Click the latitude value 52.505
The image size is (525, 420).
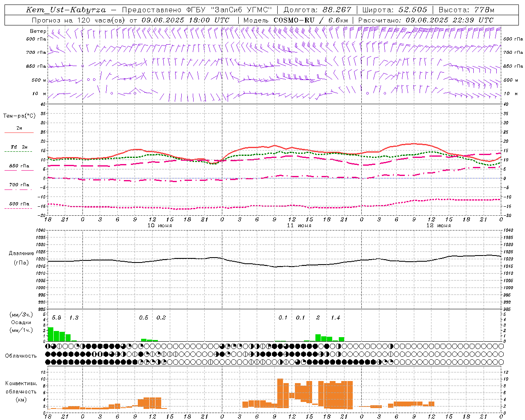[412, 10]
